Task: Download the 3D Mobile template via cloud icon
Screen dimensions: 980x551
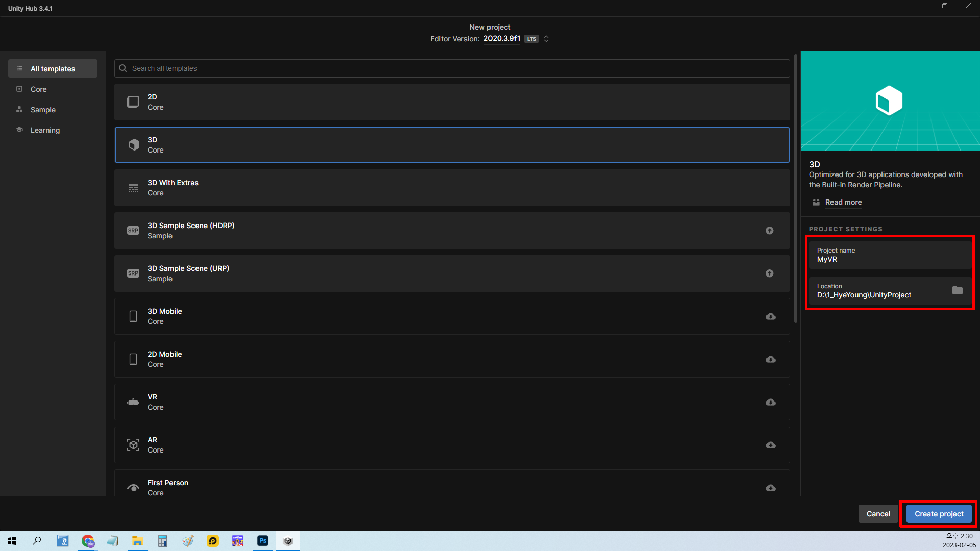Action: 770,316
